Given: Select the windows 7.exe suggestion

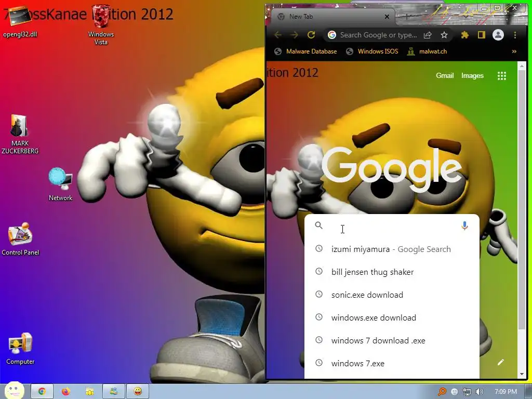Looking at the screenshot, I should click(x=392, y=363).
